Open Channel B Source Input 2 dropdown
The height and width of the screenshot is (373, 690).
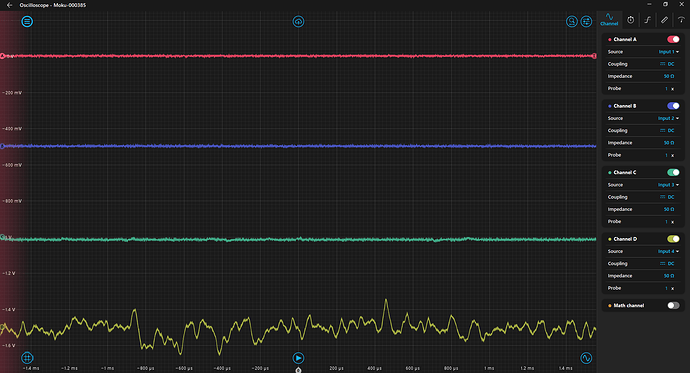point(668,118)
